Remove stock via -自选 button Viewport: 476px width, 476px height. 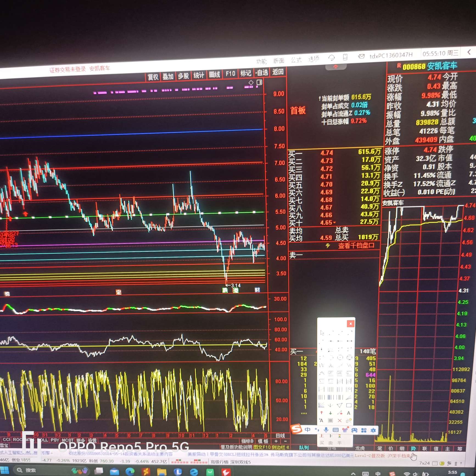tap(261, 72)
